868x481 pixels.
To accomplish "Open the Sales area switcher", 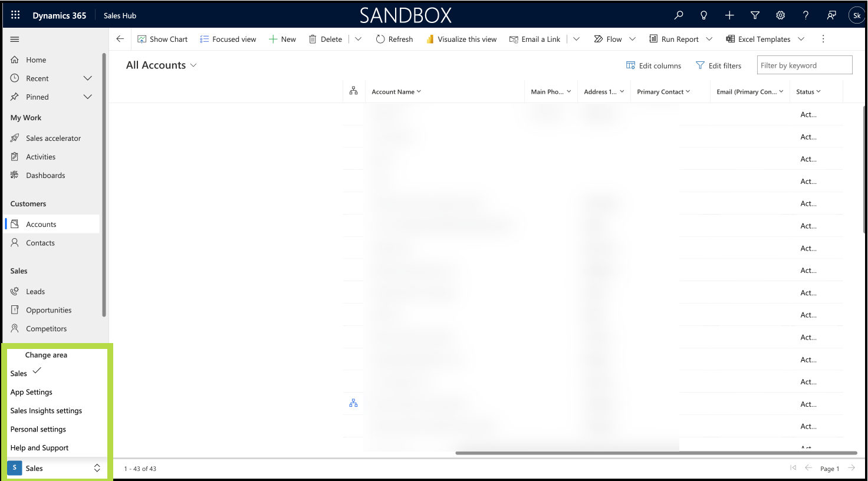I will pos(55,468).
